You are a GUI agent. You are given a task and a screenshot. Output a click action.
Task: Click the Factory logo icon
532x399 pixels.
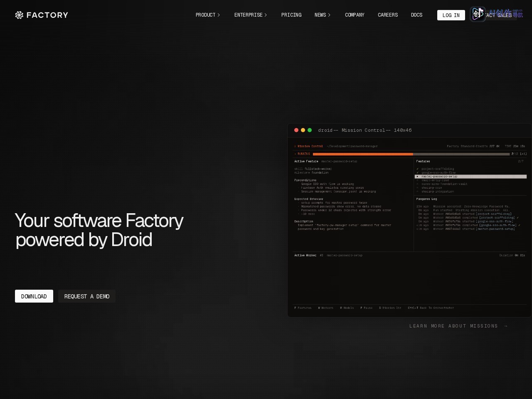click(x=19, y=15)
